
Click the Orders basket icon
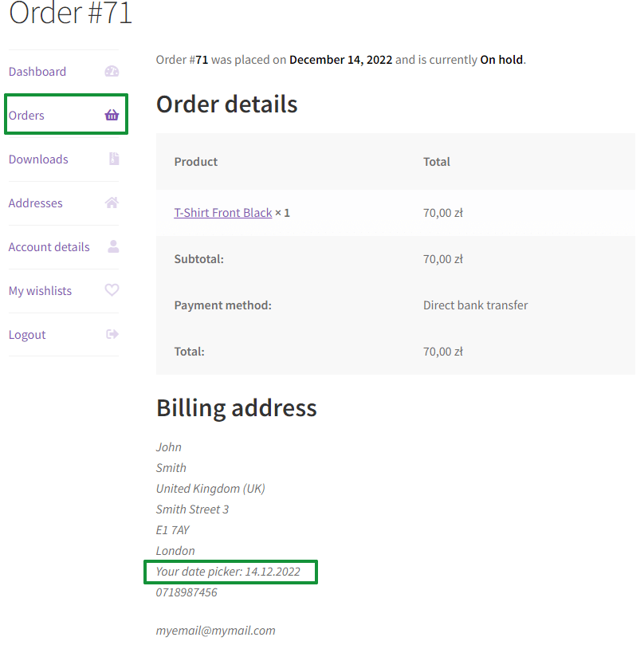coord(112,116)
